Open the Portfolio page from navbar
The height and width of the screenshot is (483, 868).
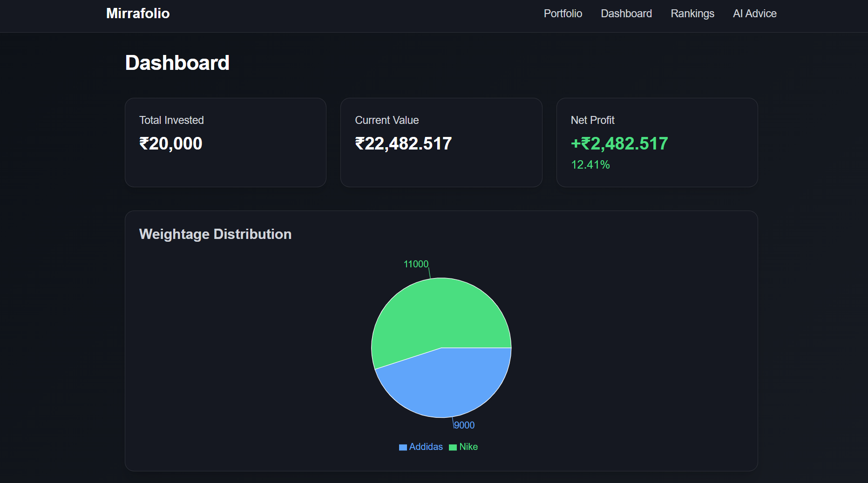click(x=563, y=14)
